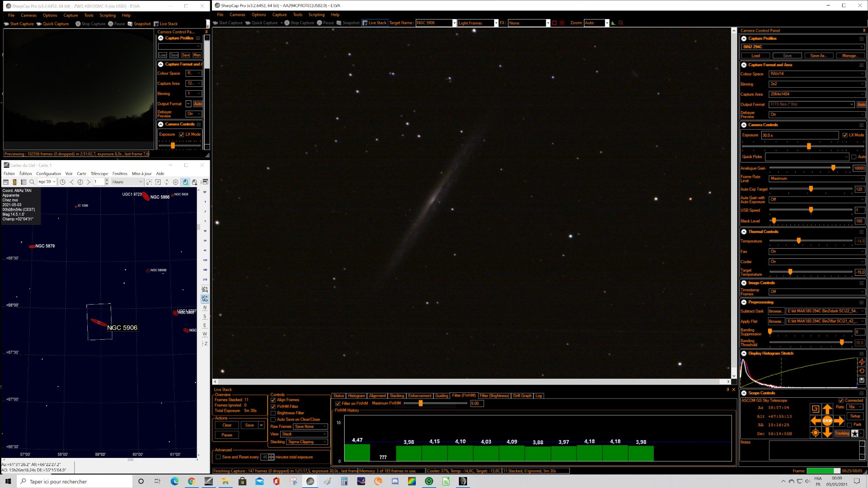Click the scope move left arrow
868x488 pixels.
pyautogui.click(x=815, y=421)
